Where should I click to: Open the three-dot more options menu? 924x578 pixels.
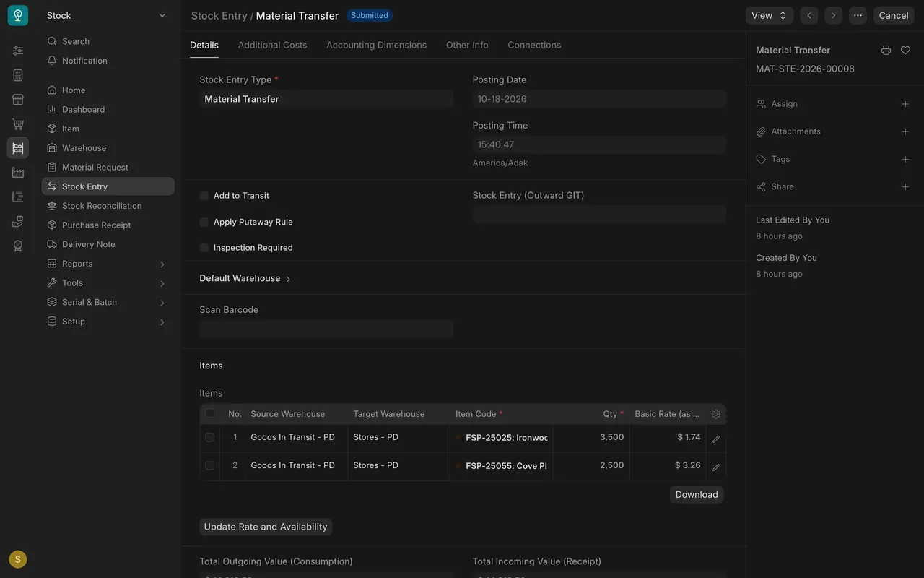(x=858, y=15)
